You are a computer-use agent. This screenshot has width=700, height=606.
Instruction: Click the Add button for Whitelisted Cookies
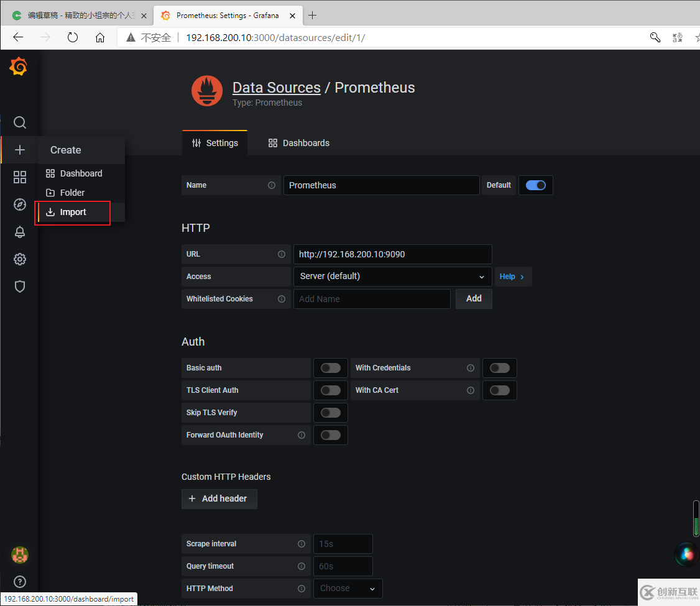(x=474, y=299)
